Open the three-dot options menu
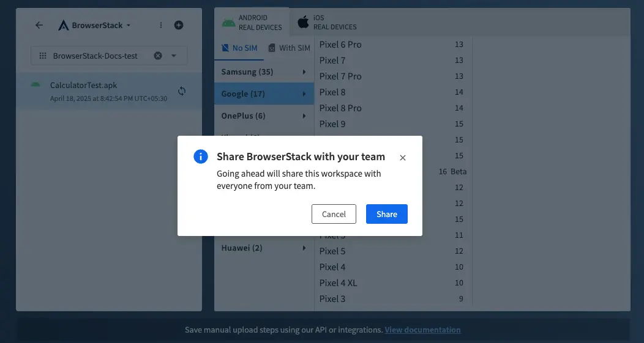 coord(161,25)
